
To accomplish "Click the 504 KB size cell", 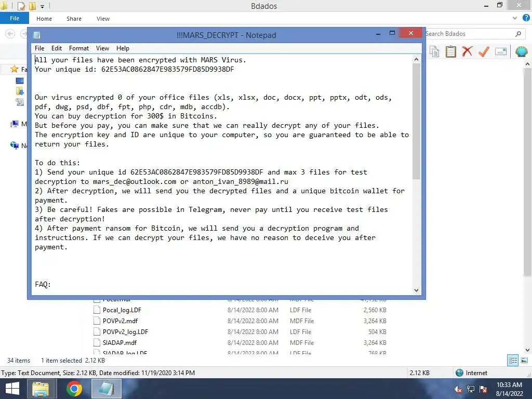I will (x=377, y=331).
